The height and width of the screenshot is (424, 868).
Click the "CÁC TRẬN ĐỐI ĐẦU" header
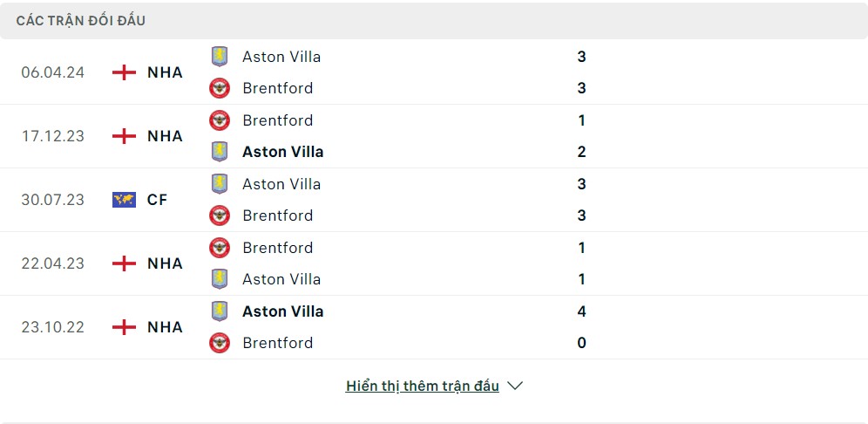(81, 20)
